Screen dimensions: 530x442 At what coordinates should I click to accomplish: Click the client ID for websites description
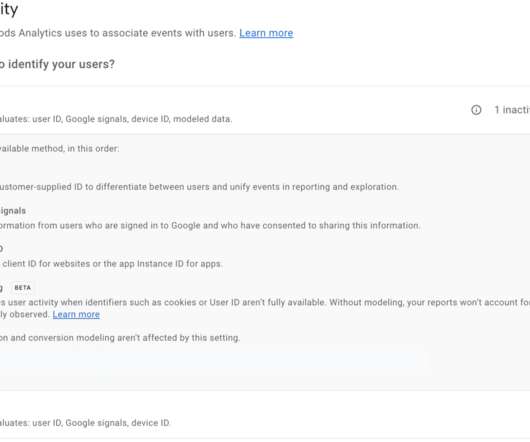[111, 264]
